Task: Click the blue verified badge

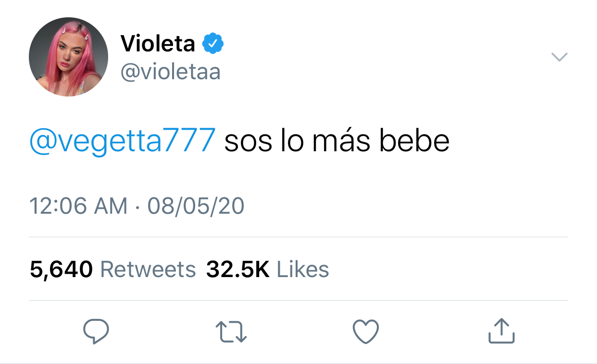Action: pos(212,44)
